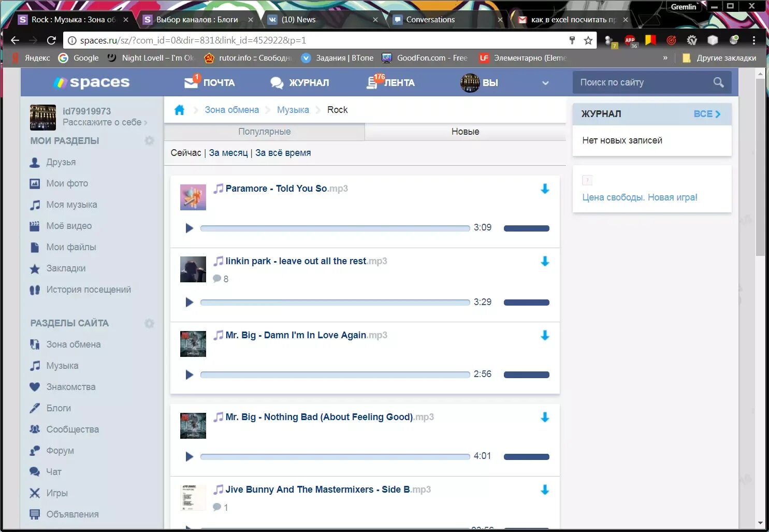
Task: Open Paramore track cover thumbnail
Action: (193, 197)
